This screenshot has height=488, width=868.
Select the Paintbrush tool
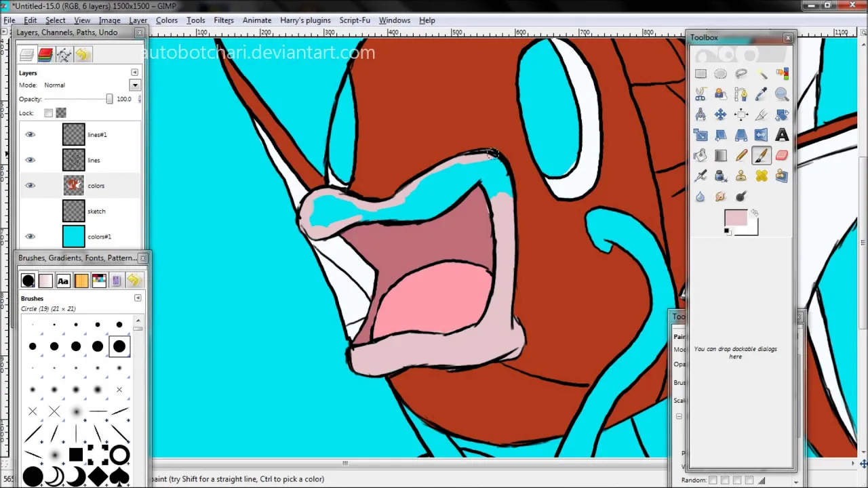click(762, 156)
